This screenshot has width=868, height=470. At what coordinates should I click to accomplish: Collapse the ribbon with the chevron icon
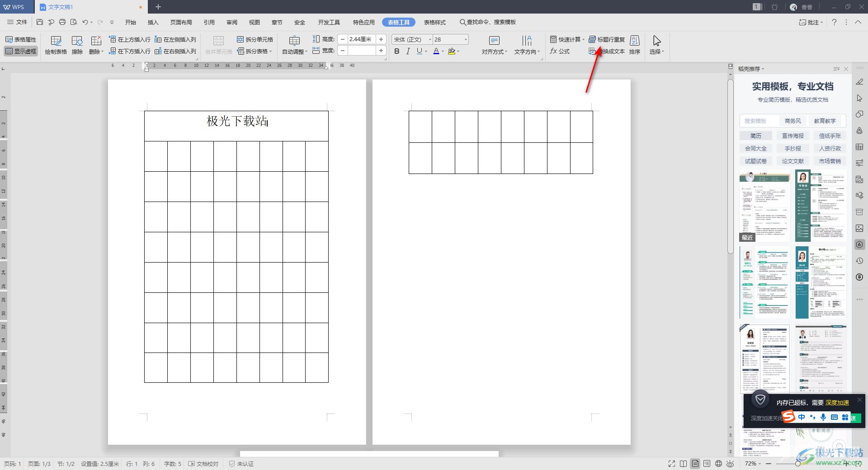pyautogui.click(x=858, y=22)
